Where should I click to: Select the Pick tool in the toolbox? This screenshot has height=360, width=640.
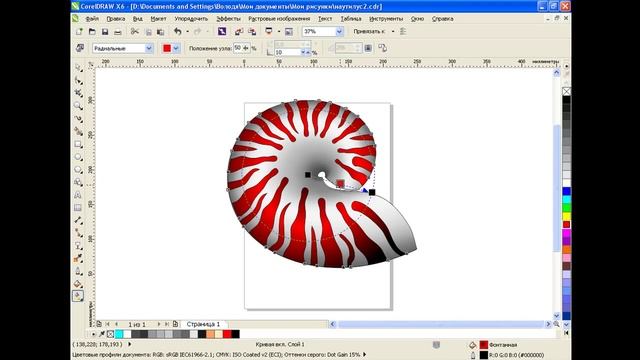point(78,67)
